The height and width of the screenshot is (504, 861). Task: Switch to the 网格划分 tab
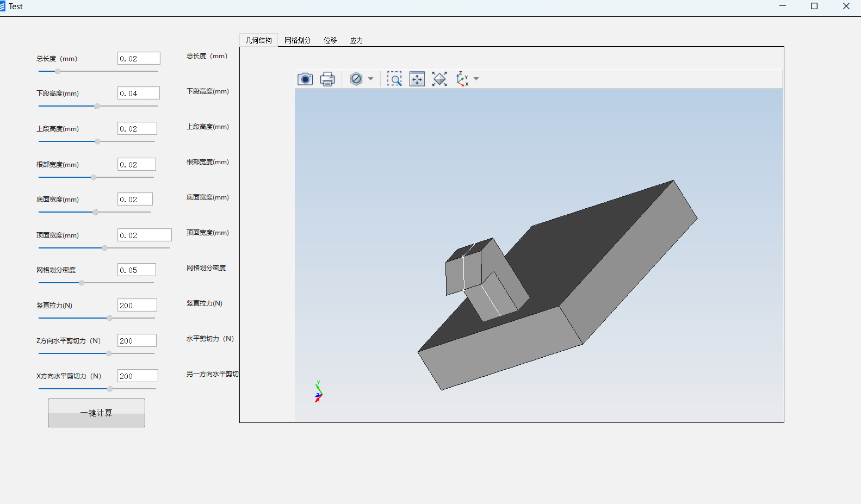pos(298,40)
